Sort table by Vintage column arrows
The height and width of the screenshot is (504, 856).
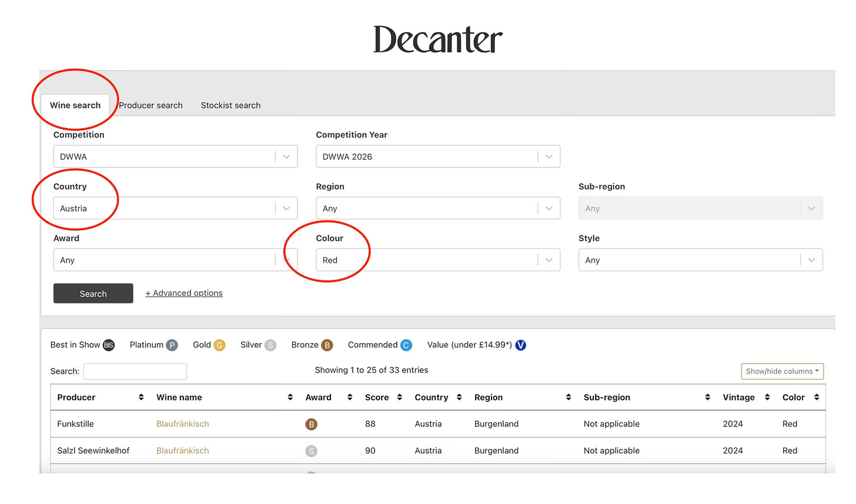pos(767,398)
